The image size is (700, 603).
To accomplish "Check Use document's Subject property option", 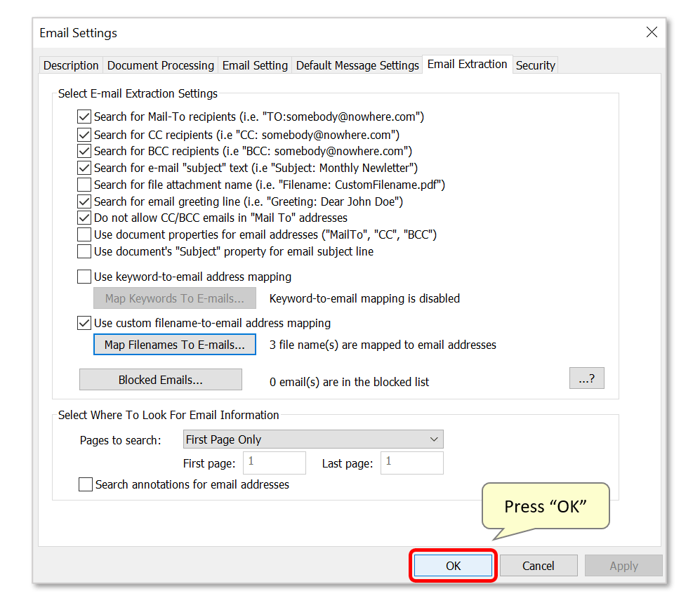I will 84,251.
